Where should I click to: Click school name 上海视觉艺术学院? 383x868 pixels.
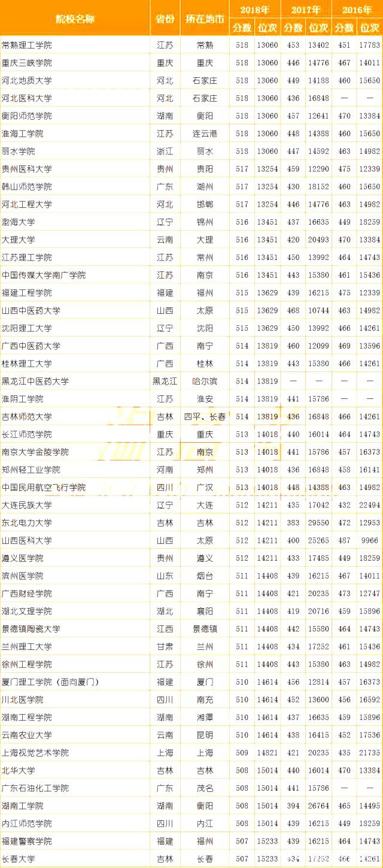(x=35, y=752)
